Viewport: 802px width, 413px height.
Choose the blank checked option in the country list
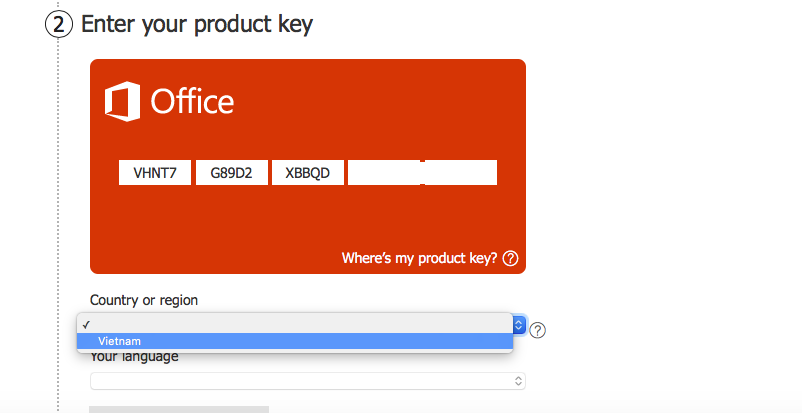click(x=295, y=324)
